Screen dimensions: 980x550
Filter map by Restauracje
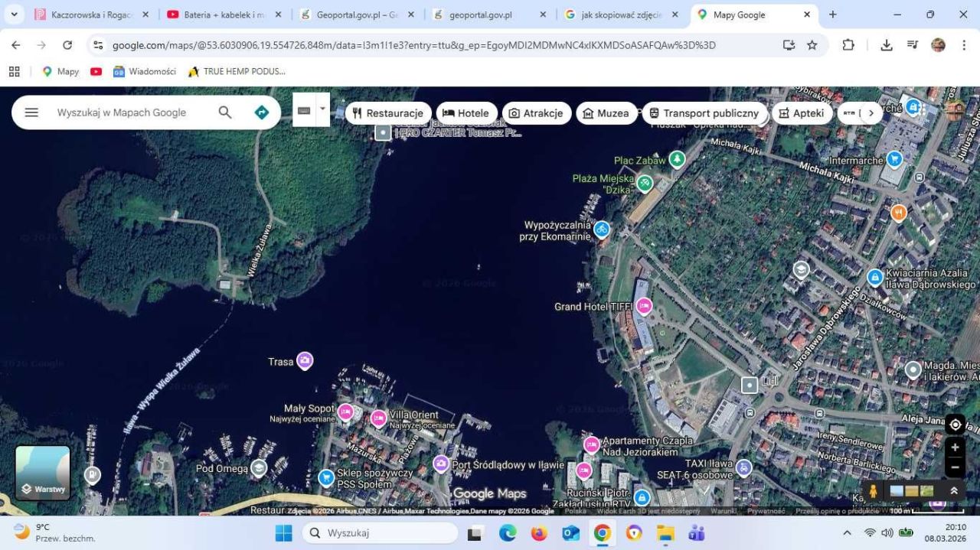click(x=388, y=113)
